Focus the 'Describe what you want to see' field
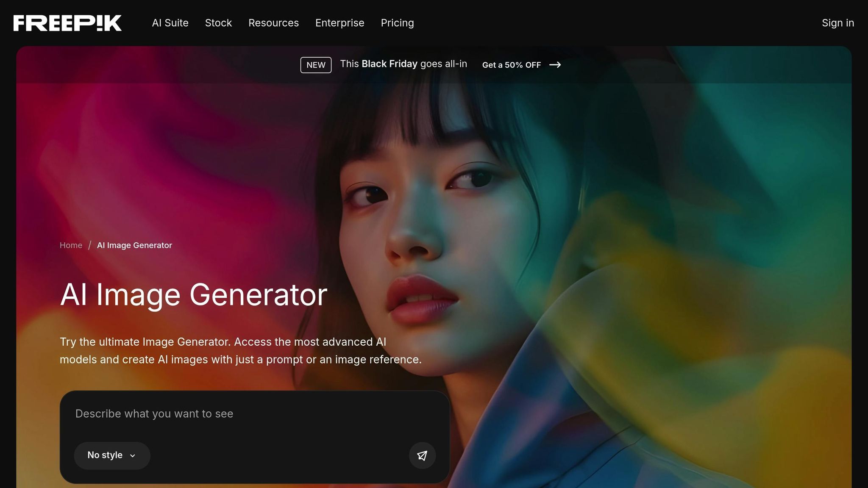This screenshot has height=488, width=868. [x=254, y=414]
